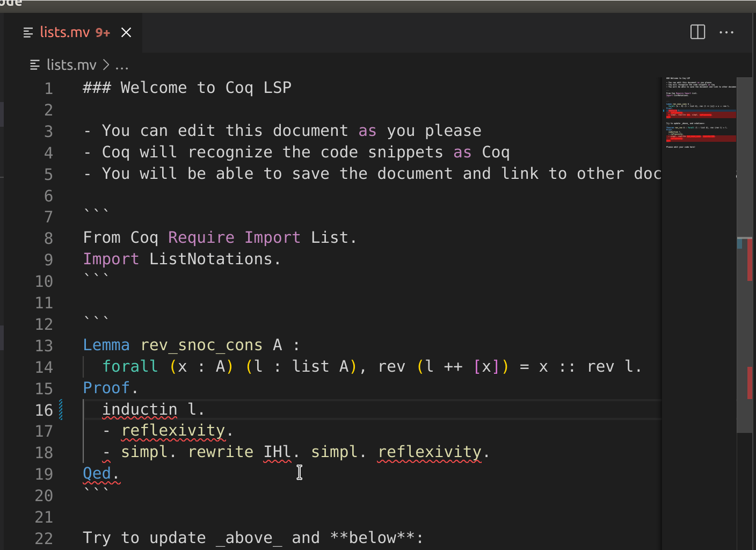Expand the breadcrumb ellipsis after lists.mv
This screenshot has width=756, height=550.
pyautogui.click(x=122, y=66)
